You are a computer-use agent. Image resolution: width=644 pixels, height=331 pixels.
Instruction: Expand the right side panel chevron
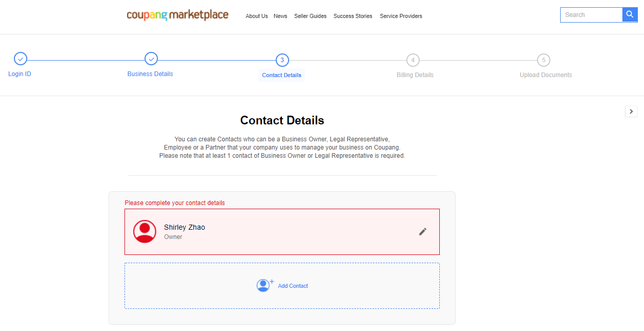pos(631,112)
